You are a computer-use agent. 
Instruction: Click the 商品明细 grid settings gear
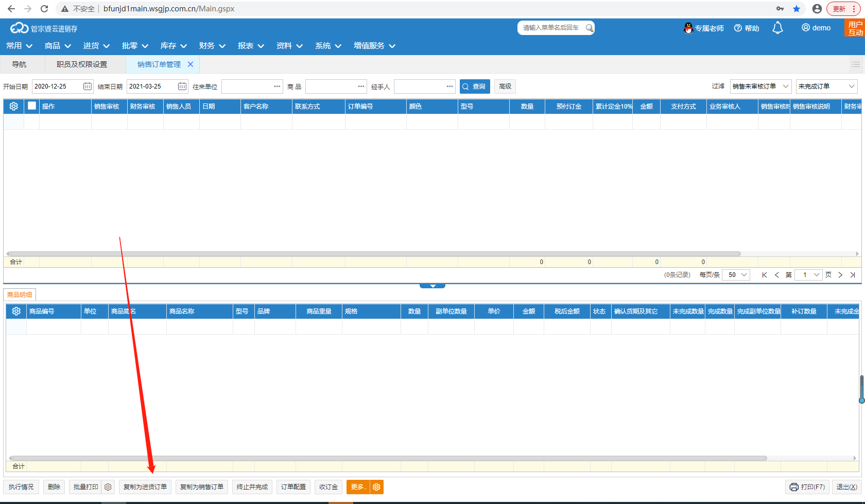(x=16, y=311)
